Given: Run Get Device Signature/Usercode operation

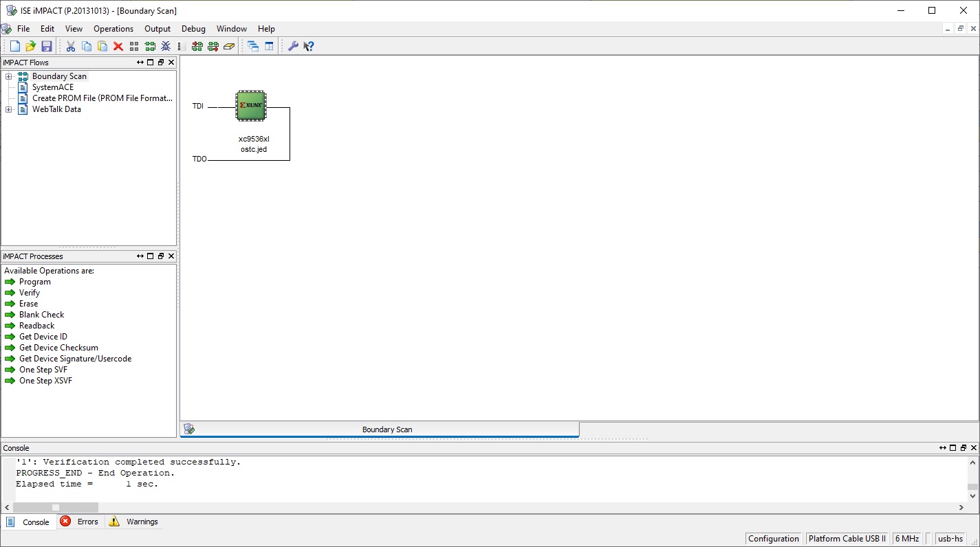Looking at the screenshot, I should click(75, 359).
